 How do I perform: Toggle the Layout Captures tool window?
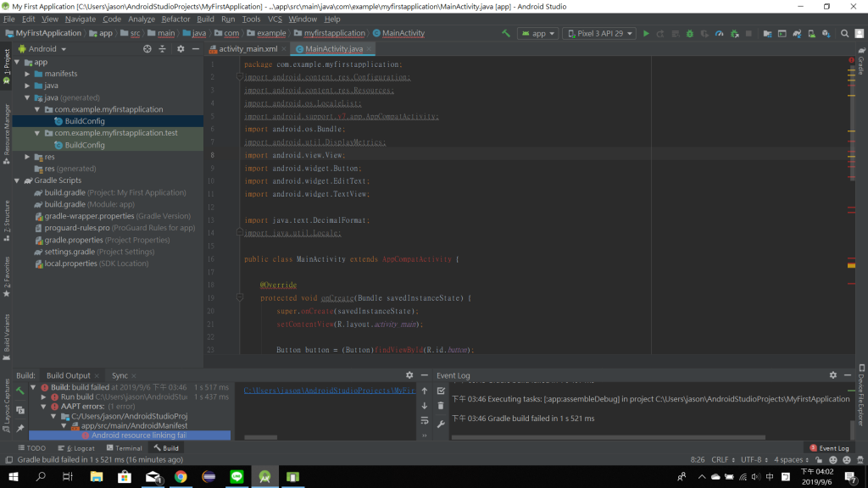click(7, 406)
